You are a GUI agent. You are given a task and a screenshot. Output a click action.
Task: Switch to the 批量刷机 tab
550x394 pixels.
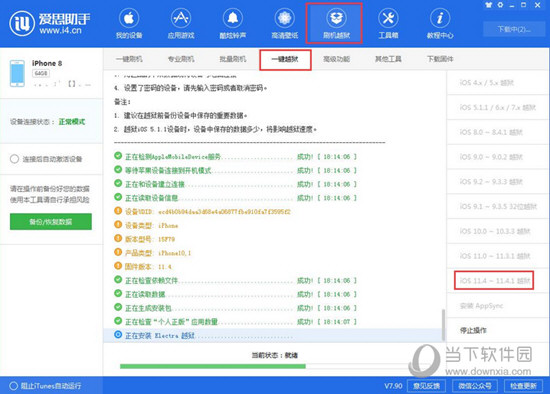pyautogui.click(x=233, y=59)
